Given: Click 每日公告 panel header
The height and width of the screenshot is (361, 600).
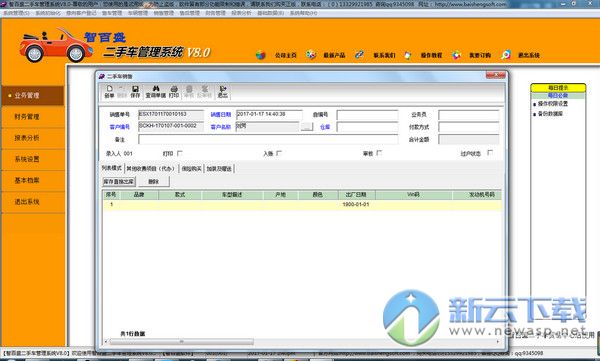Looking at the screenshot, I should (x=558, y=95).
